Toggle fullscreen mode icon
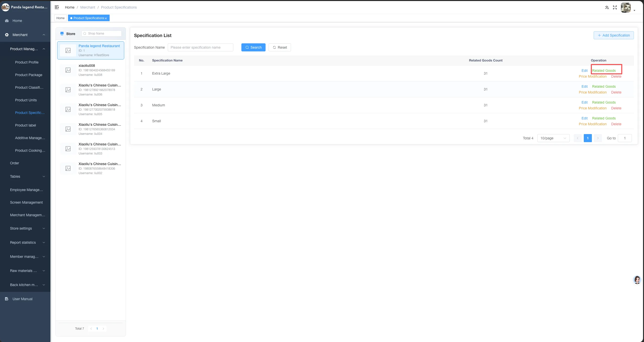The width and height of the screenshot is (644, 342). tap(615, 8)
